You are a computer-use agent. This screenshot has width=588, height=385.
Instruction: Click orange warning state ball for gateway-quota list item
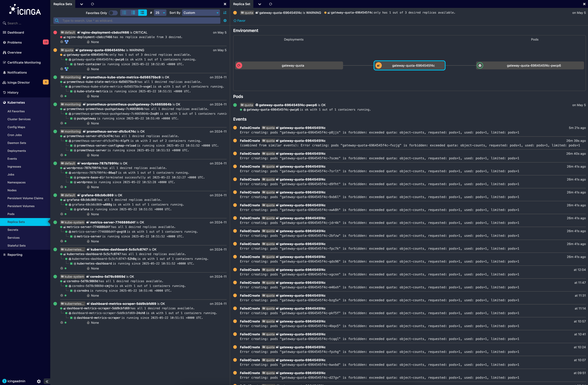(55, 50)
